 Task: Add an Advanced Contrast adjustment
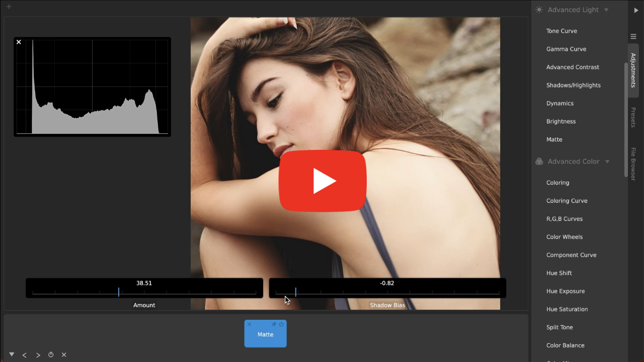[x=573, y=67]
